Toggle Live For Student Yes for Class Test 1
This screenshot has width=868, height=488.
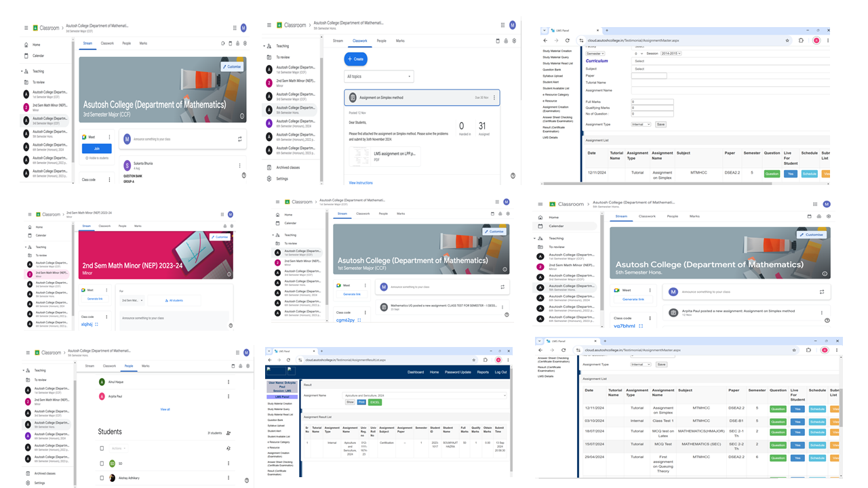[x=798, y=421]
